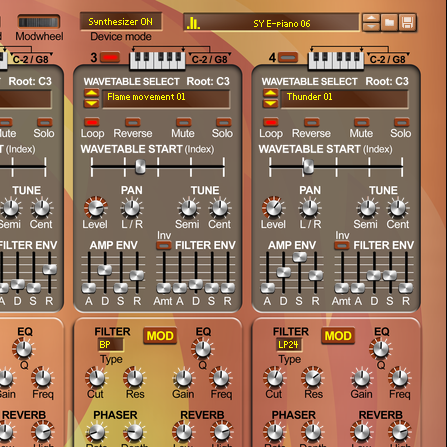This screenshot has height=447, width=447.
Task: Click the Modwheel control
Action: 39,22
